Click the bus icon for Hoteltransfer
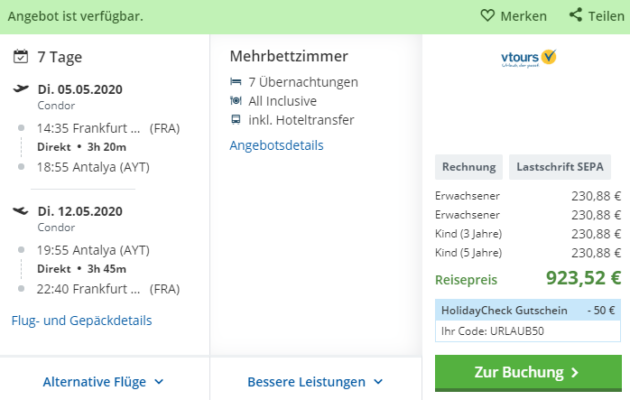Viewport: 630px width, 400px height. [x=236, y=120]
